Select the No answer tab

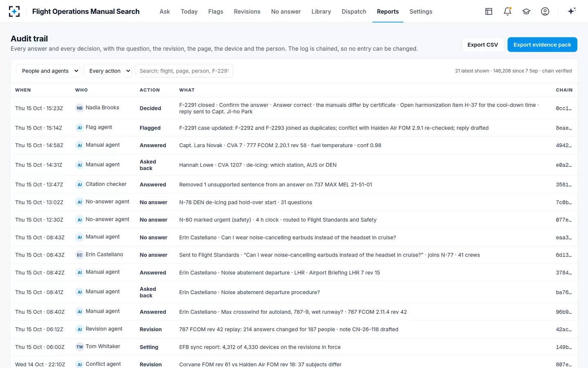point(286,11)
